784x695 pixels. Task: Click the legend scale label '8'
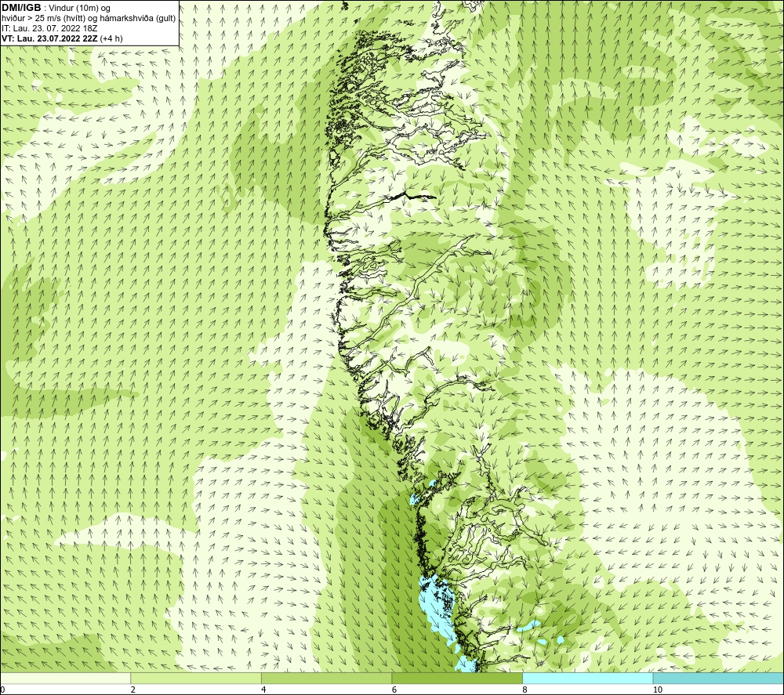click(x=525, y=690)
